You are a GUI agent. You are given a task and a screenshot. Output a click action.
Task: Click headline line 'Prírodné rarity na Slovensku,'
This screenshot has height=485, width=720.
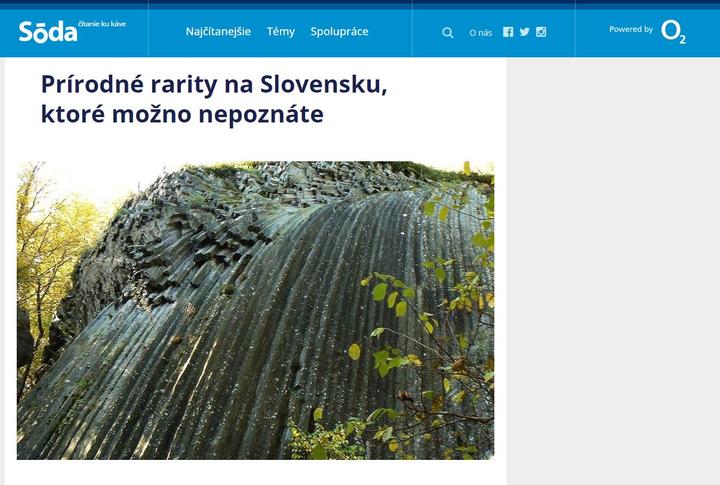click(214, 84)
